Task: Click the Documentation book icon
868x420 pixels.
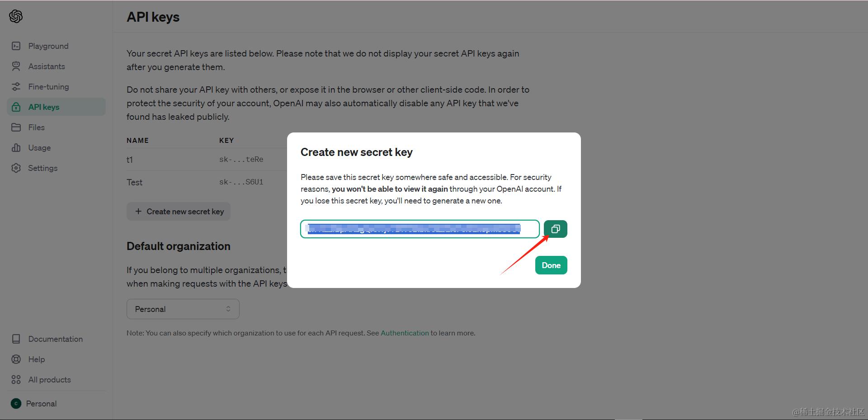Action: (x=16, y=339)
